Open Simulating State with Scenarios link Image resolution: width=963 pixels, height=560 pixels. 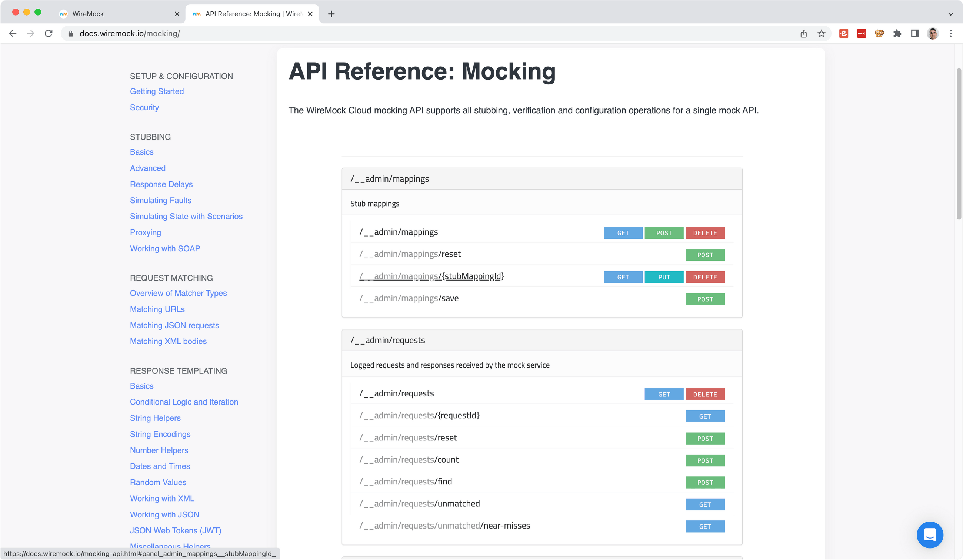pyautogui.click(x=186, y=216)
